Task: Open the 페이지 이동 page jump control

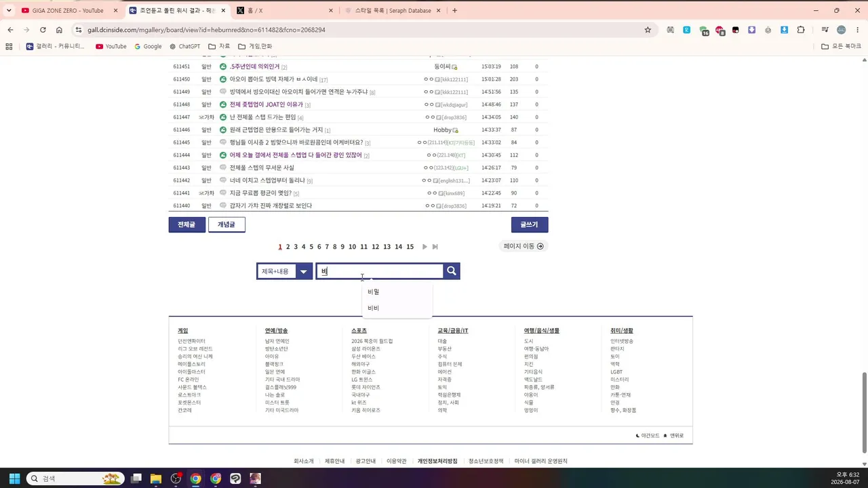Action: 524,246
